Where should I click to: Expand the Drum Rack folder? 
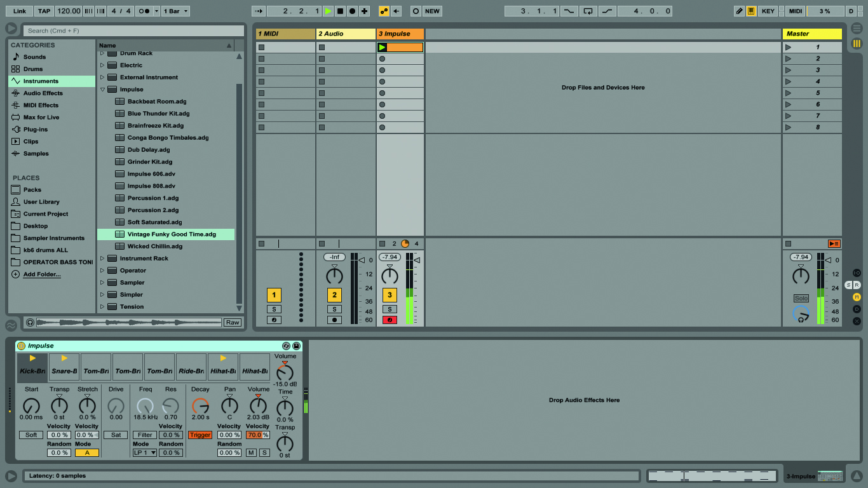click(102, 53)
